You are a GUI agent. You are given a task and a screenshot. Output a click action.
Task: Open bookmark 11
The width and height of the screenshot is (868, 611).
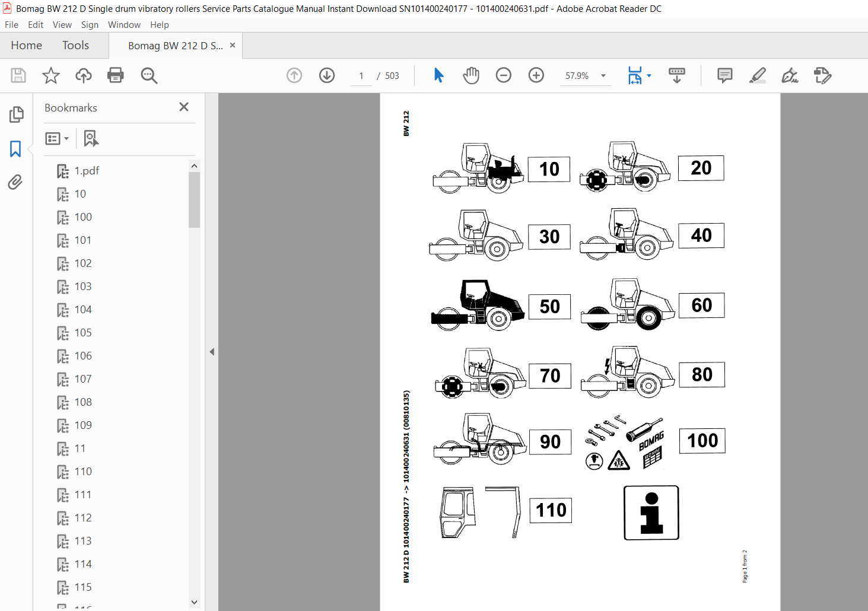(80, 448)
